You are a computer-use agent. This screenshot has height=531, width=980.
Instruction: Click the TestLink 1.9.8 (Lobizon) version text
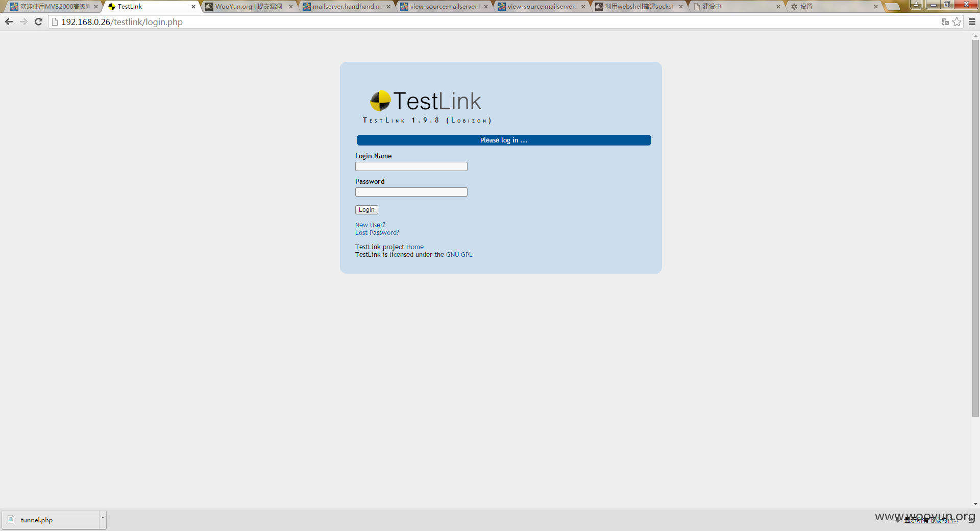(427, 120)
